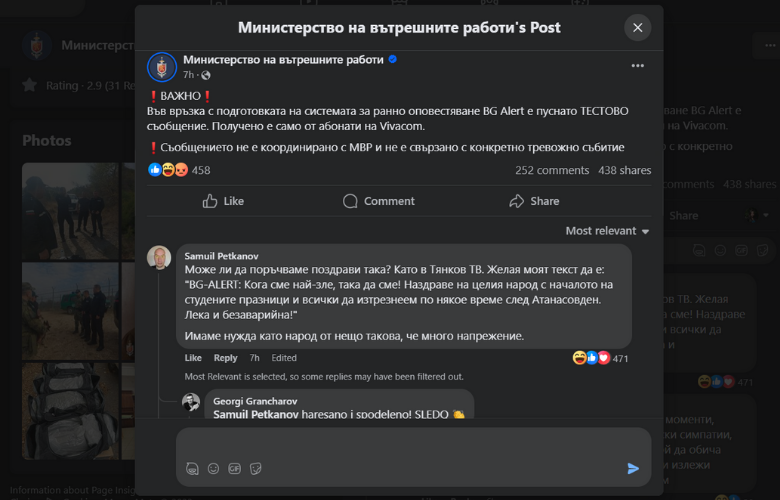780x500 pixels.
Task: Open the Ministry page profile picture
Action: coord(162,67)
